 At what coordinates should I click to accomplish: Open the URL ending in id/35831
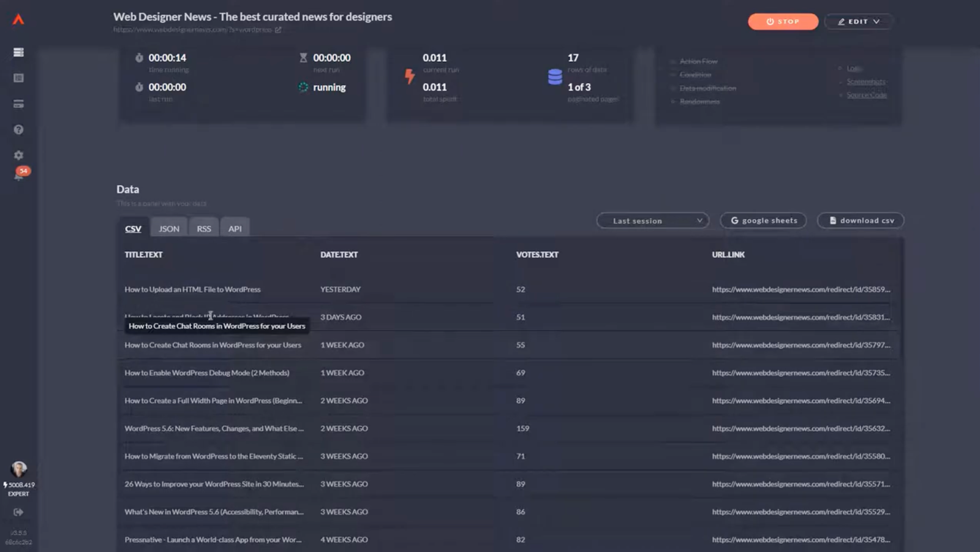[801, 317]
